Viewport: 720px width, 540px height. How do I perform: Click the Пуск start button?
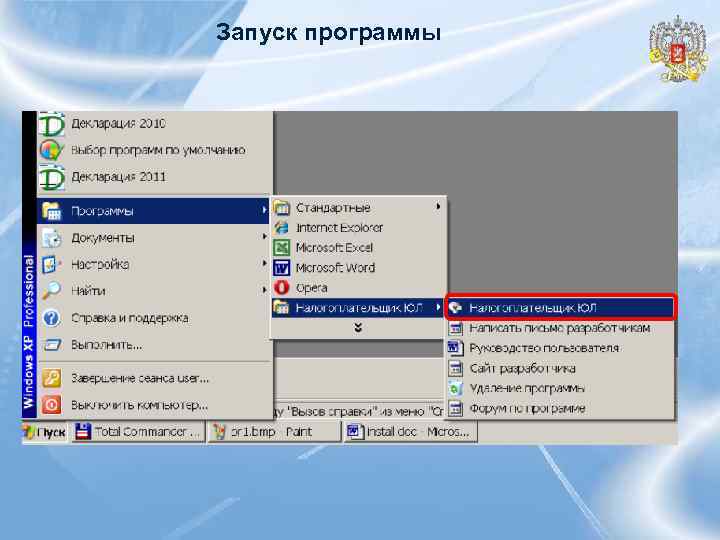coord(45,432)
